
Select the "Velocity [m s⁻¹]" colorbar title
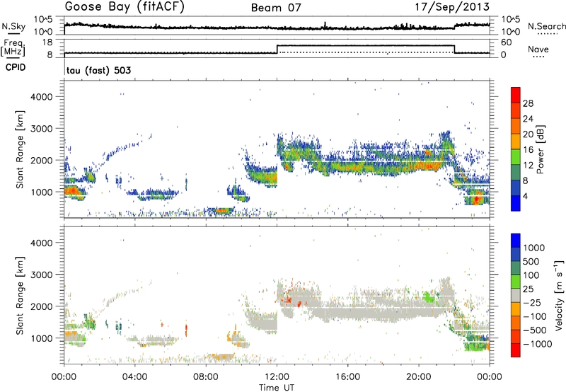(x=560, y=295)
